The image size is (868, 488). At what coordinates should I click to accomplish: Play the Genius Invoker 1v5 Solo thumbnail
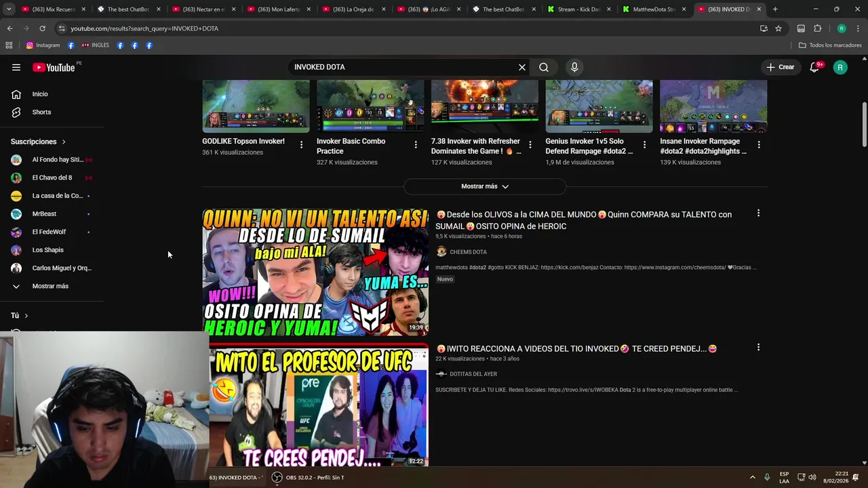click(599, 106)
